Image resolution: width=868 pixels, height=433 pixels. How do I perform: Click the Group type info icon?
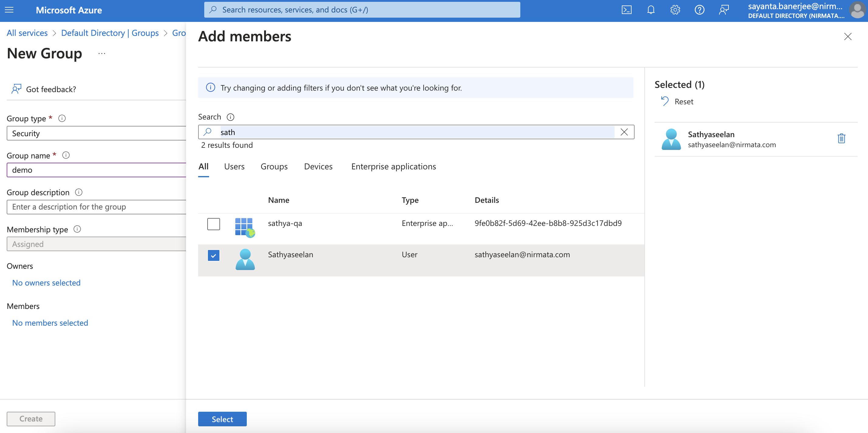pyautogui.click(x=62, y=118)
